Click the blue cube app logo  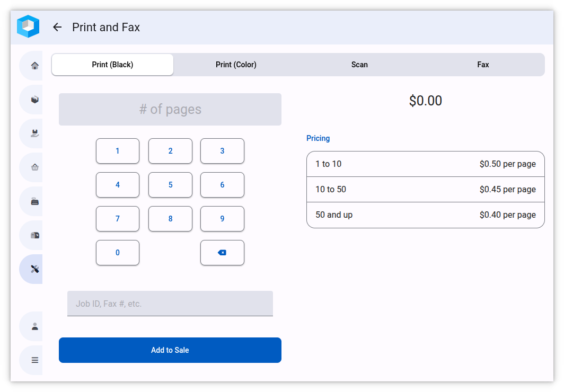pyautogui.click(x=28, y=26)
